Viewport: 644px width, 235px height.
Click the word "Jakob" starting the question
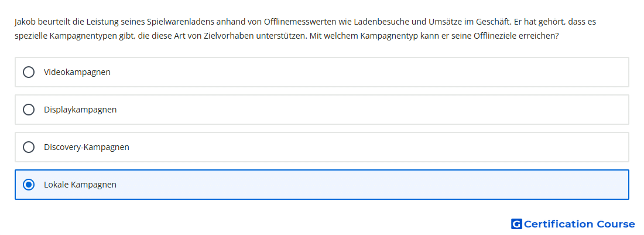pyautogui.click(x=25, y=22)
